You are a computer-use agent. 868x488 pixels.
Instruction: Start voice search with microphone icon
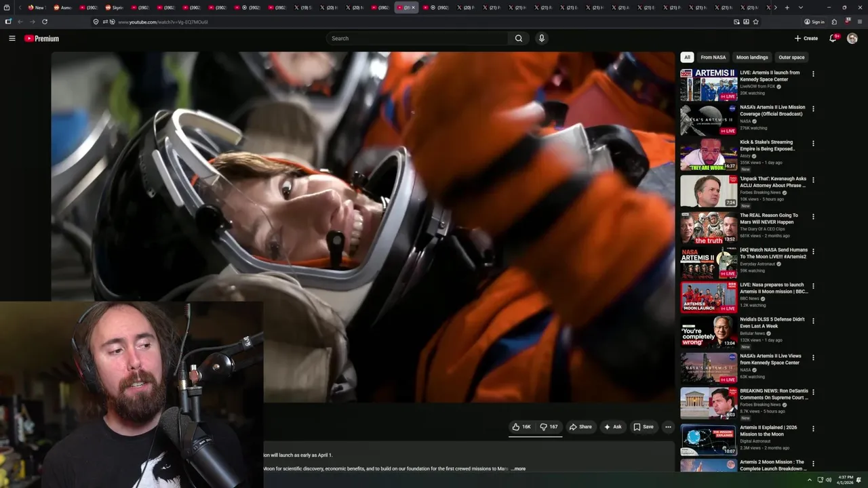click(541, 39)
